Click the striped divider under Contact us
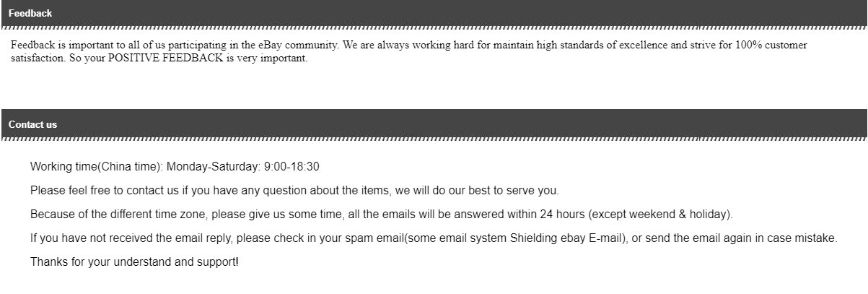868x294 pixels. pos(433,138)
